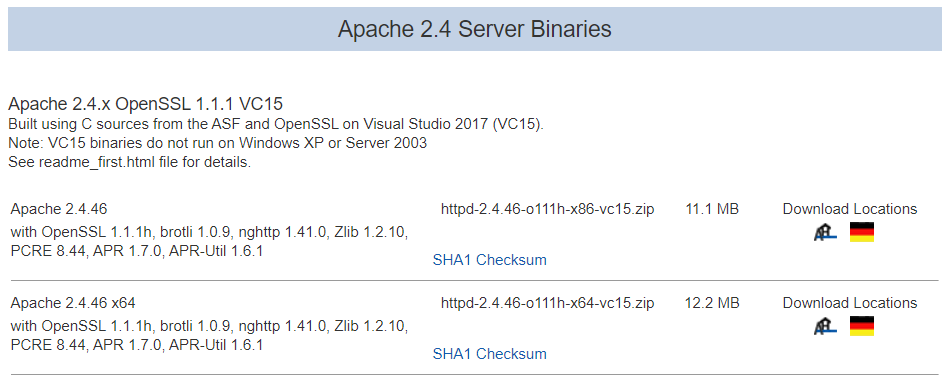Click Apache Lounge download icon for x64 build
This screenshot has width=948, height=392.
825,326
